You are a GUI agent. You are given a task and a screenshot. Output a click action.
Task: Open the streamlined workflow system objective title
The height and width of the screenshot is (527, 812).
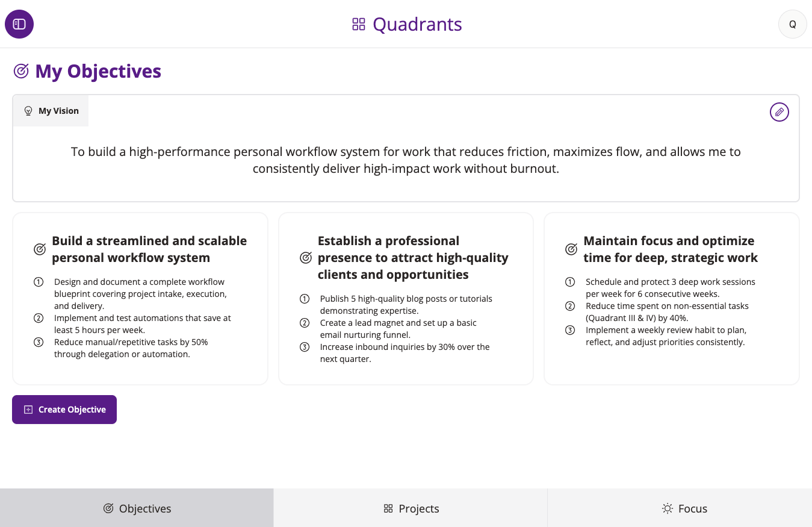click(x=149, y=249)
